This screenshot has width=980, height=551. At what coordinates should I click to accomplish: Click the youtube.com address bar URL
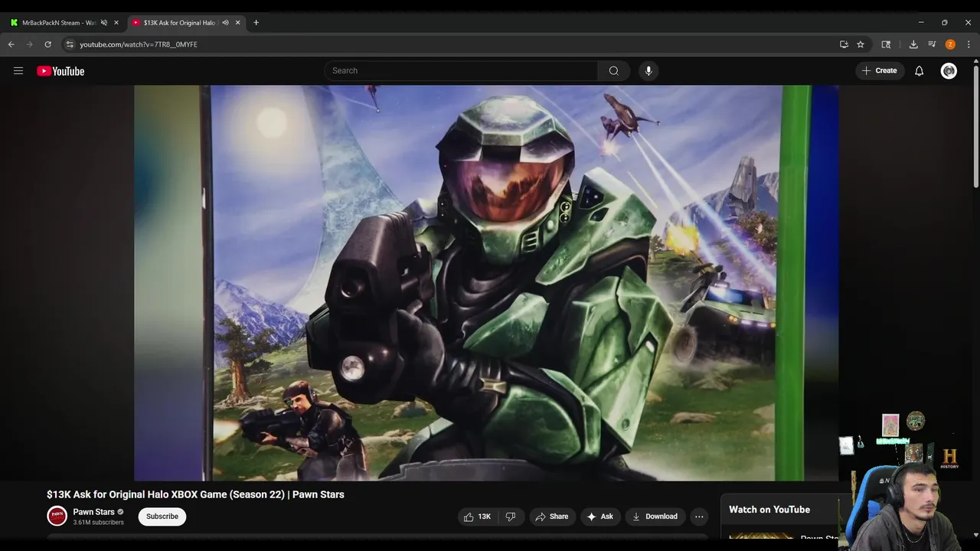pos(139,44)
